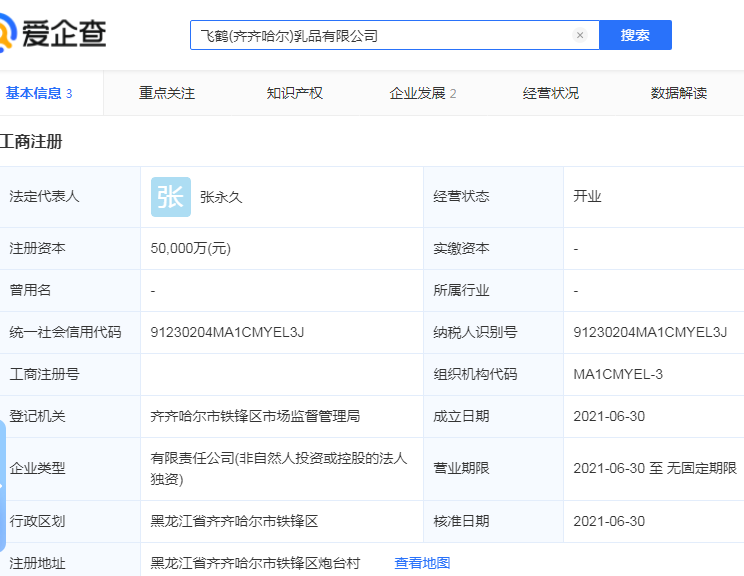Click taxpayer ID value in 纳税人识别号 row
Viewport: 744px width, 576px height.
(x=650, y=332)
